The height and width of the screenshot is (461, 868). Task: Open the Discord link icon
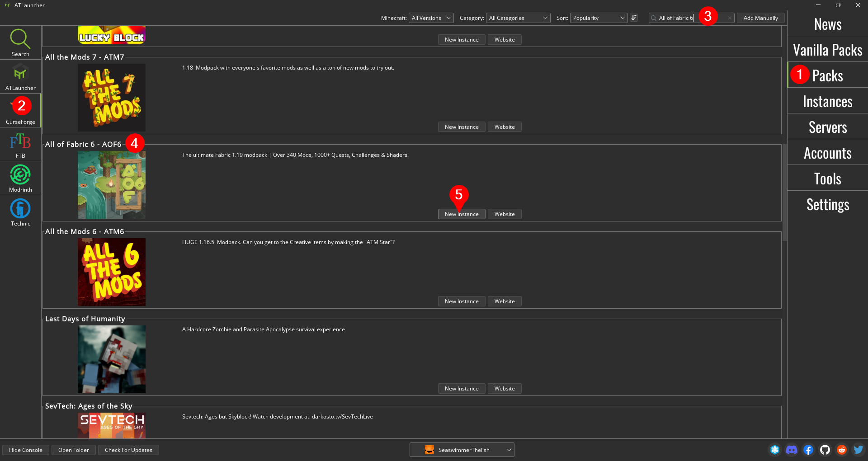(792, 450)
